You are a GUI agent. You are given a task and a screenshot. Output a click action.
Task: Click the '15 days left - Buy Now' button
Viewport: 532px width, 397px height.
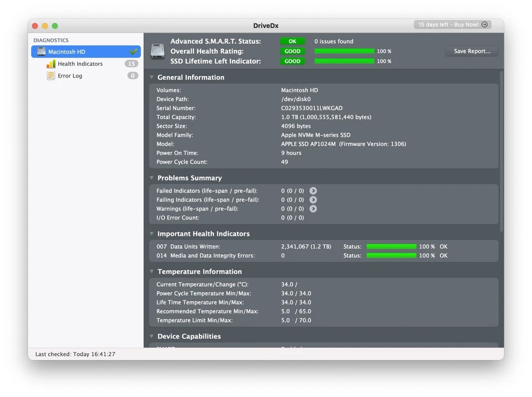[x=452, y=24]
